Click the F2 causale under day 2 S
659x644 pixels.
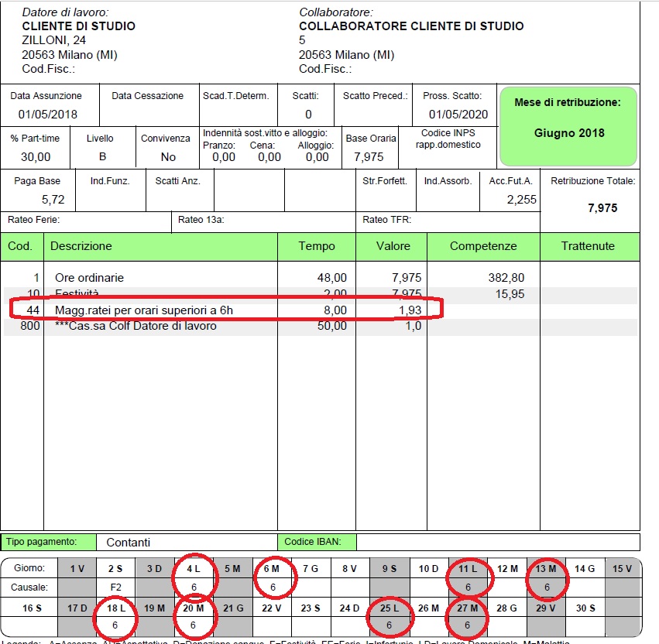pyautogui.click(x=115, y=587)
